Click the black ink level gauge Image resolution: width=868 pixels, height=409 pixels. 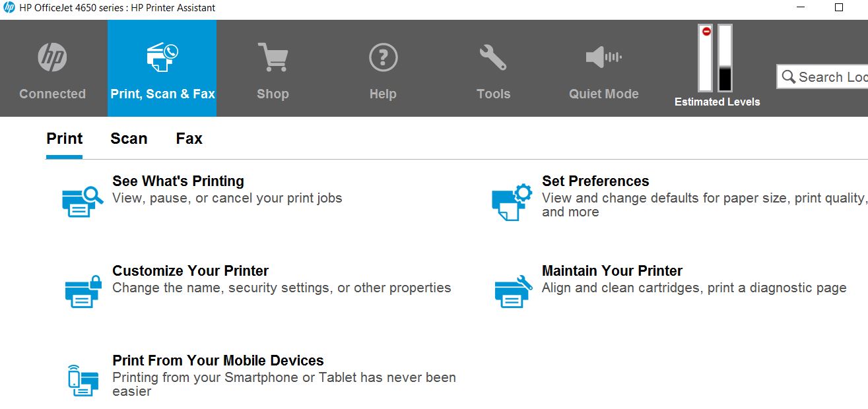pyautogui.click(x=725, y=58)
